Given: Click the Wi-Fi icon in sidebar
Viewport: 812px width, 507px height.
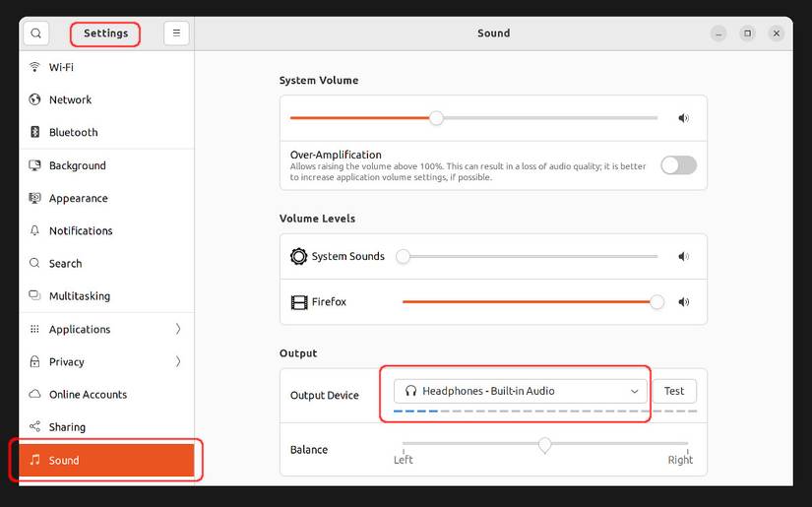Looking at the screenshot, I should (x=35, y=67).
